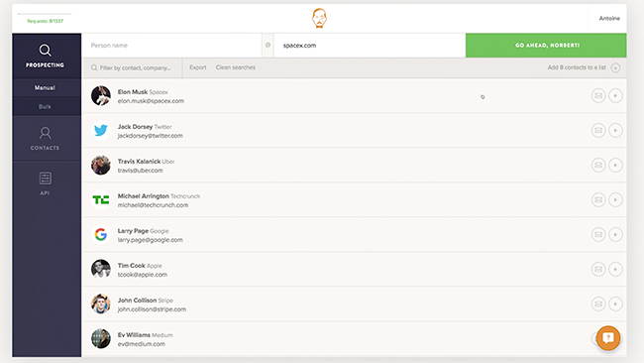This screenshot has width=644, height=363.
Task: Click plus icon beside Add 8 contacts
Action: click(615, 67)
